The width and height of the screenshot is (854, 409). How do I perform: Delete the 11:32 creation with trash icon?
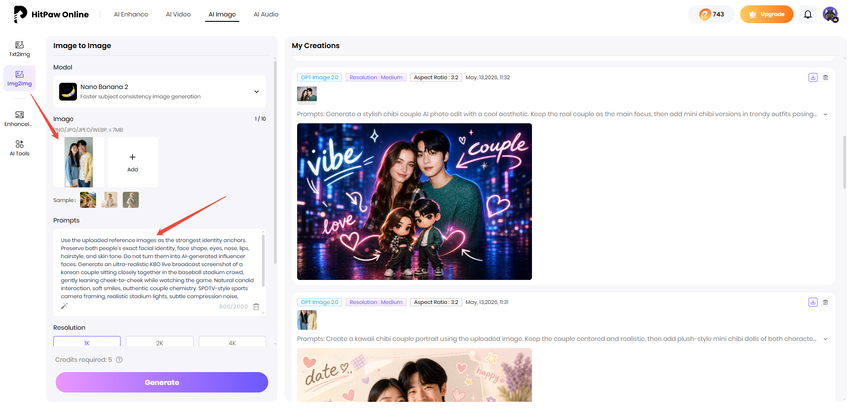pos(826,77)
